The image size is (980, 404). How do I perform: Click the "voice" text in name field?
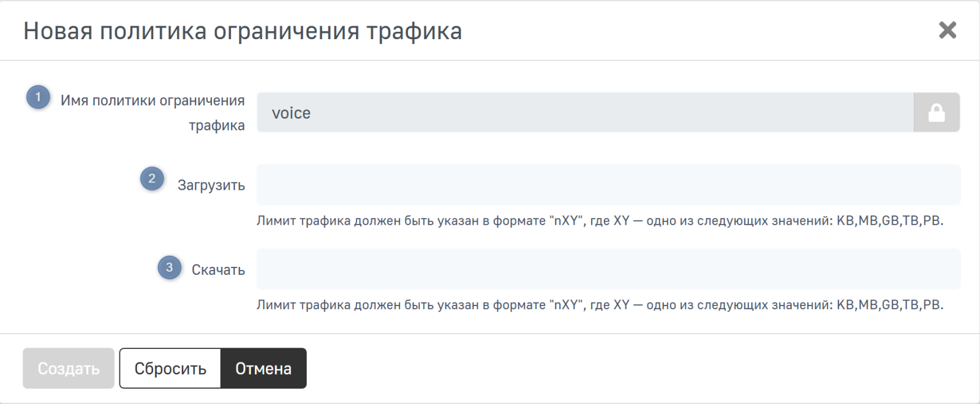[291, 113]
